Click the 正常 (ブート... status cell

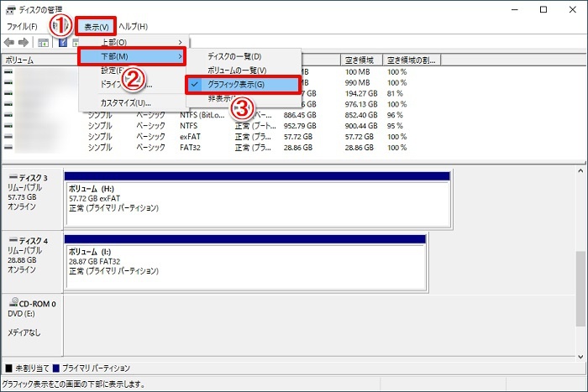tap(255, 126)
